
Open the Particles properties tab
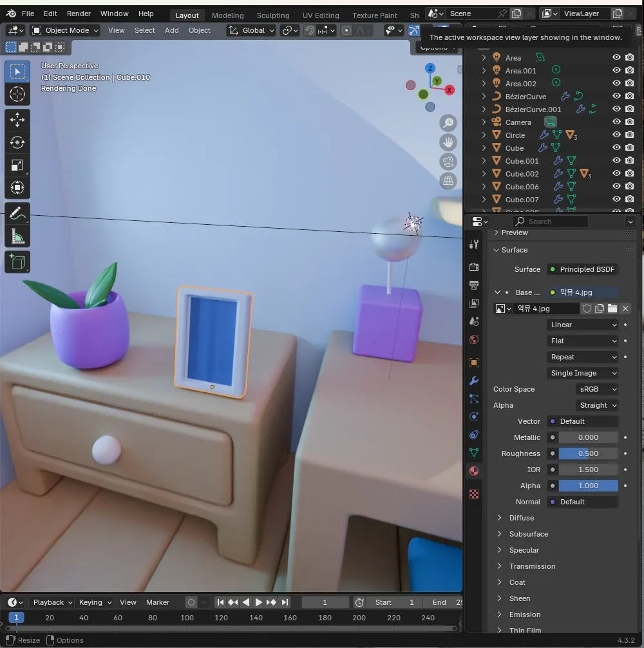tap(474, 399)
